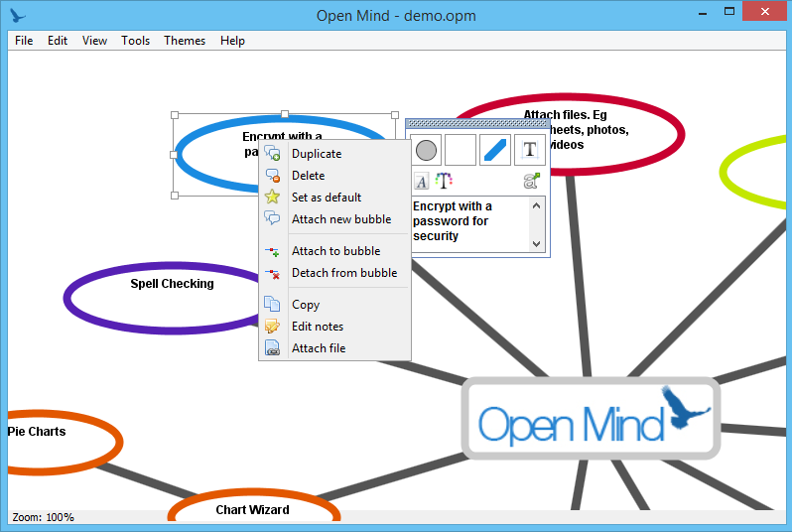Image resolution: width=792 pixels, height=532 pixels.
Task: Click the bottom-left selection handle of blue bubble
Action: [175, 195]
